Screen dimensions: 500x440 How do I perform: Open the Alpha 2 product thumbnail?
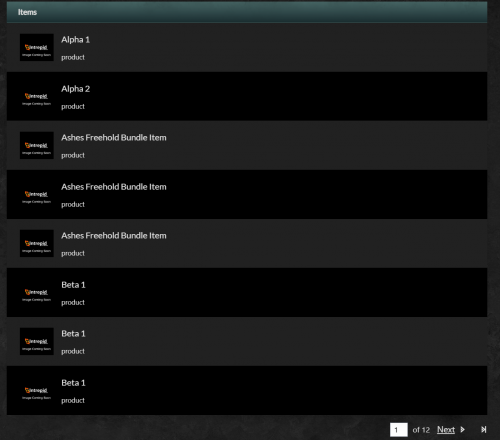[x=37, y=96]
